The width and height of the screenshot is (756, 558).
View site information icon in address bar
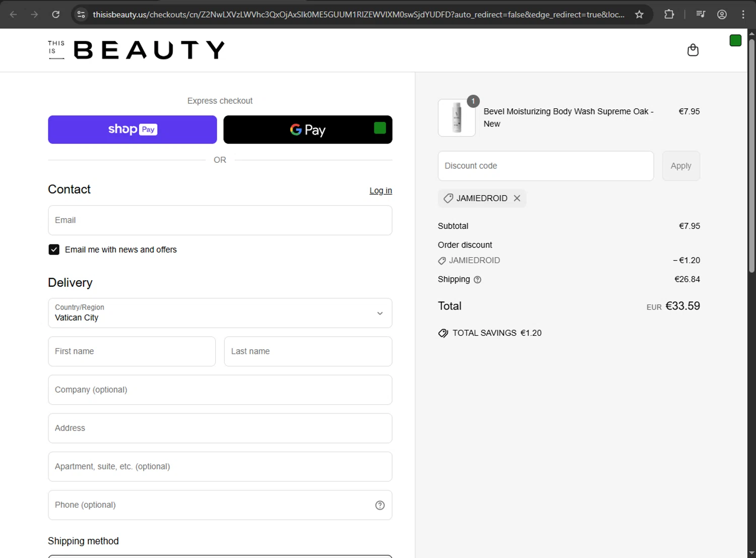81,14
